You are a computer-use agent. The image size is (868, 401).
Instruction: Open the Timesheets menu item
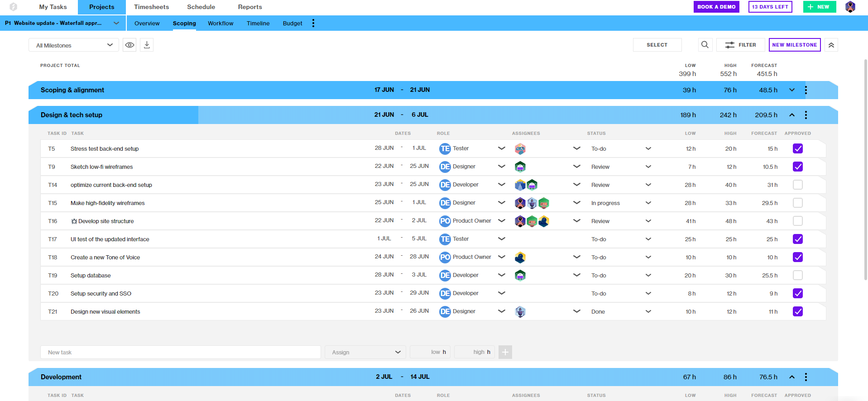tap(151, 7)
